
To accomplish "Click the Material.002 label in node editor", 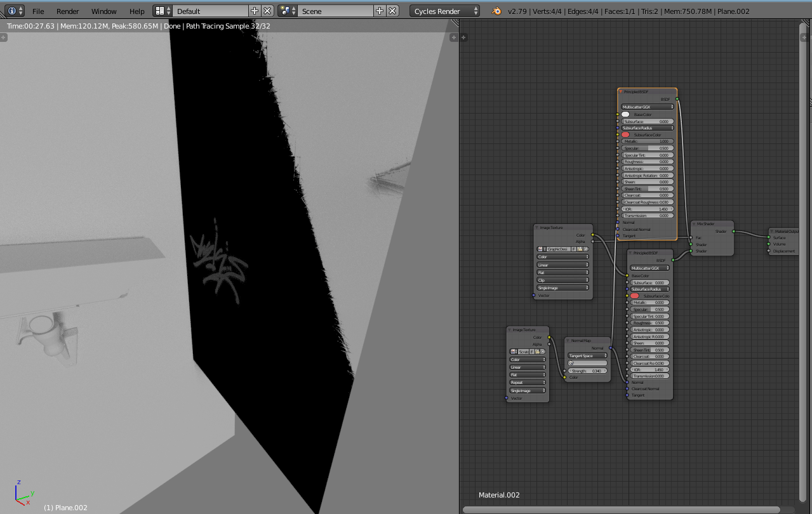I will [x=499, y=495].
